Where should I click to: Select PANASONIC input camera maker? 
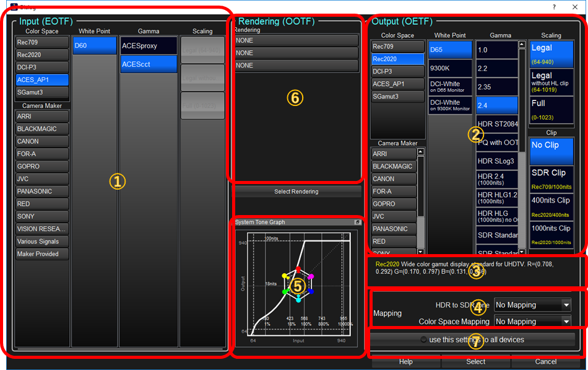(x=42, y=192)
